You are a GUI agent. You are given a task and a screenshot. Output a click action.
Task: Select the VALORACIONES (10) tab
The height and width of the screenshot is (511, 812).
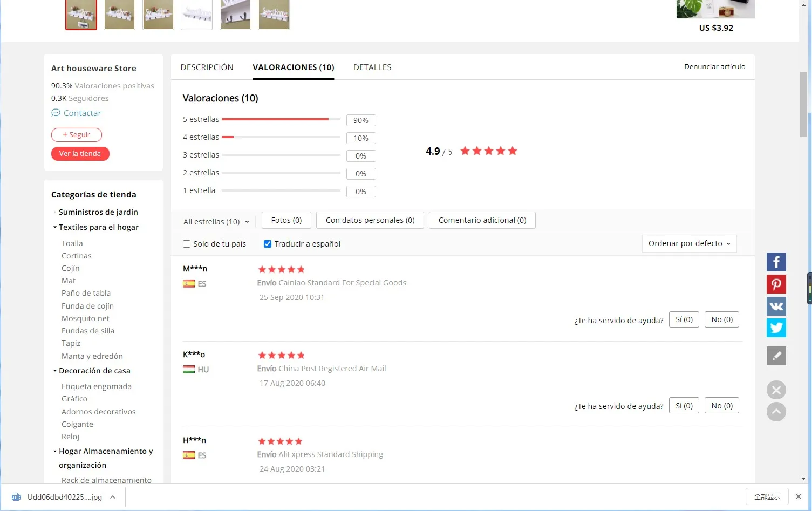294,67
